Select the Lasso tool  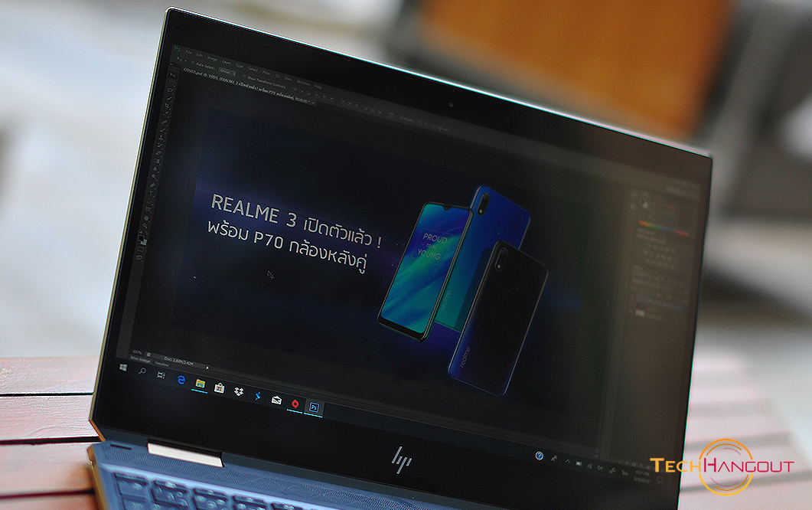coord(169,90)
